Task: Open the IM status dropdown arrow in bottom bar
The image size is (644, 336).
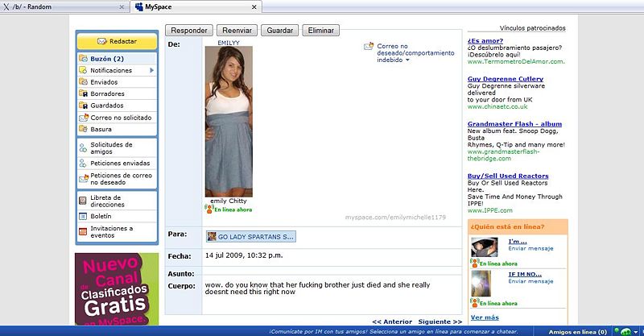Action: tap(636, 332)
